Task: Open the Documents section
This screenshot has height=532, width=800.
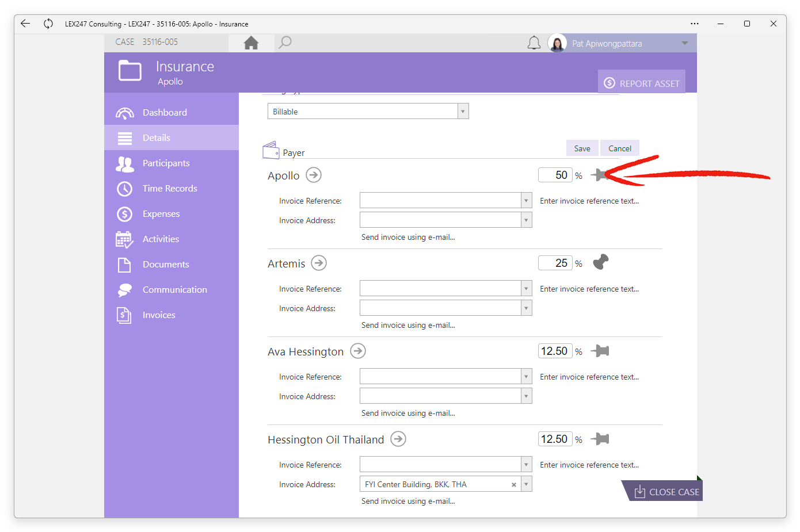Action: pos(172,265)
